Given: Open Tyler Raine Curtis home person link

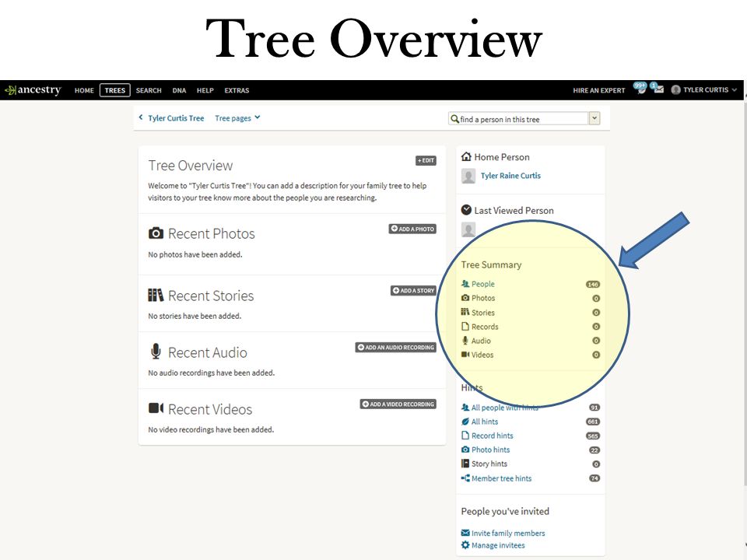Looking at the screenshot, I should point(510,176).
